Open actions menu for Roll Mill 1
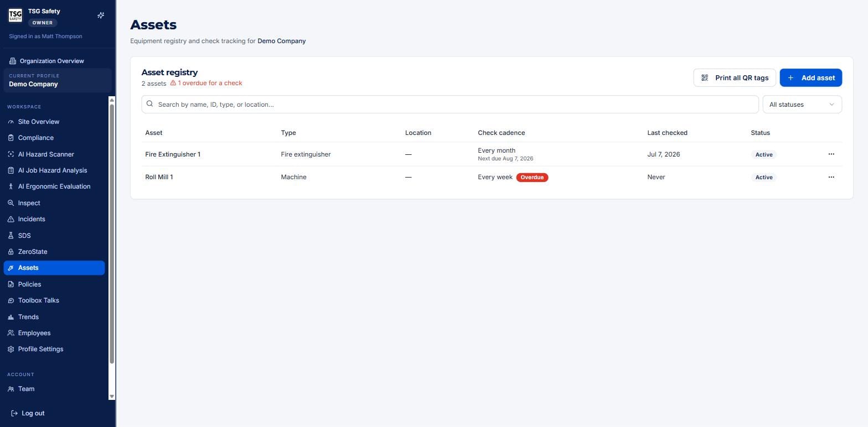 coord(831,177)
